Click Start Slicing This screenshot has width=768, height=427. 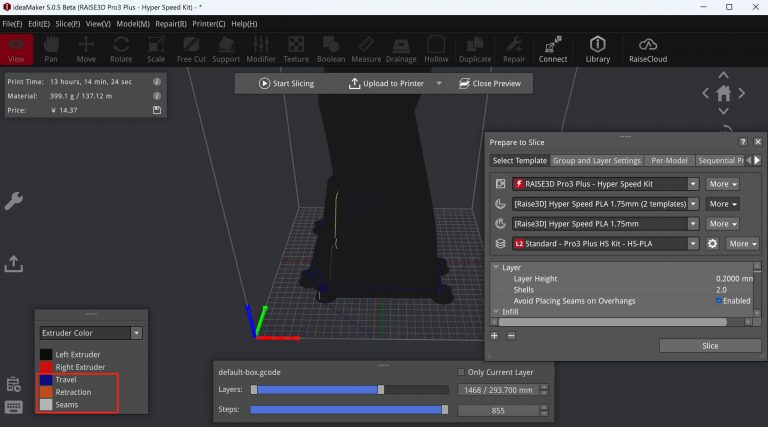[287, 84]
